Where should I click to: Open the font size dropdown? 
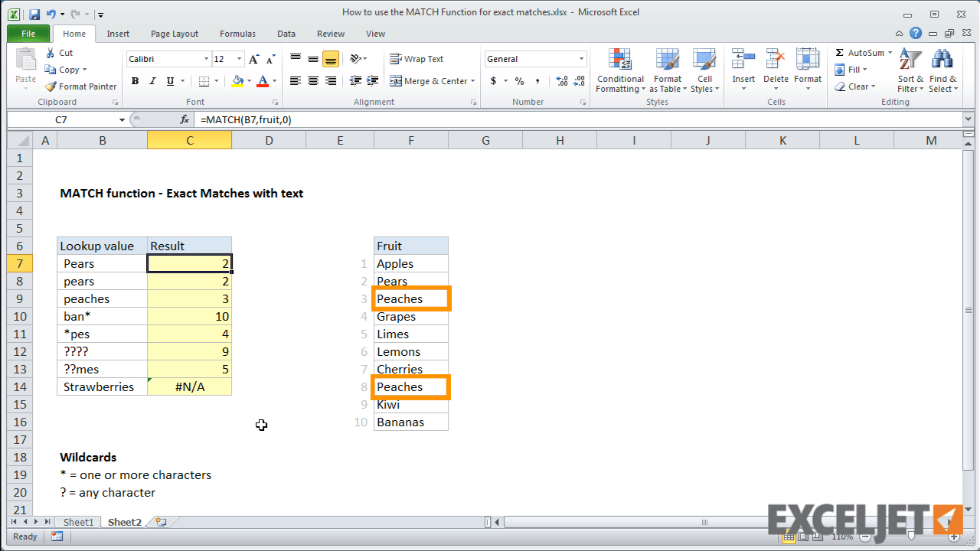[x=238, y=58]
